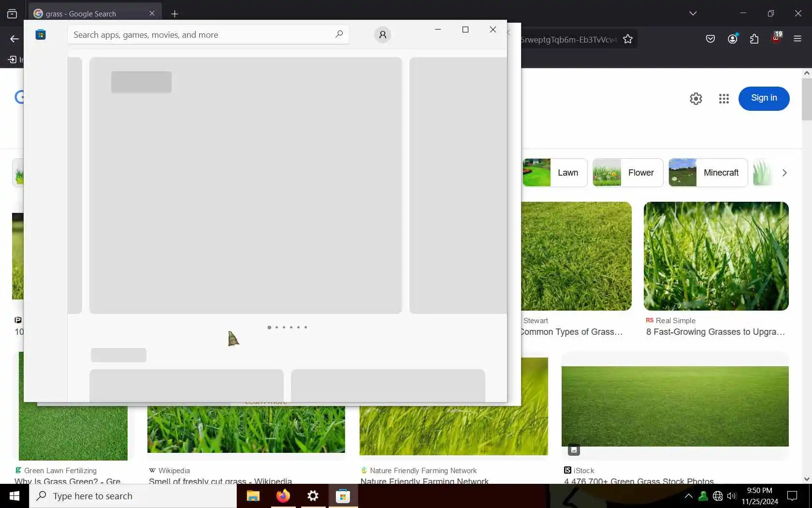
Task: Click the Microsoft Store logo icon
Action: (41, 34)
